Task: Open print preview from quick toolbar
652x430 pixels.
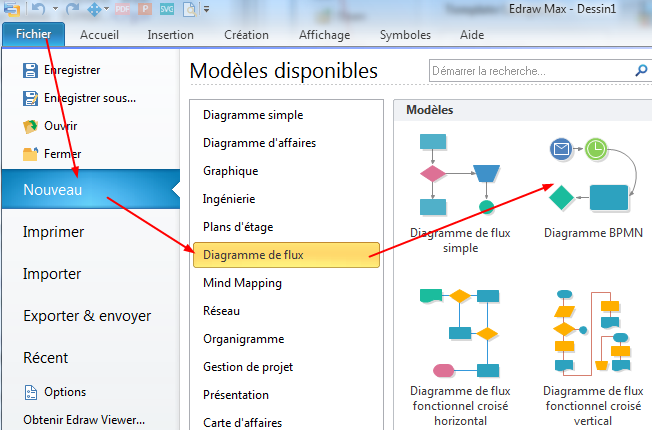Action: 189,8
